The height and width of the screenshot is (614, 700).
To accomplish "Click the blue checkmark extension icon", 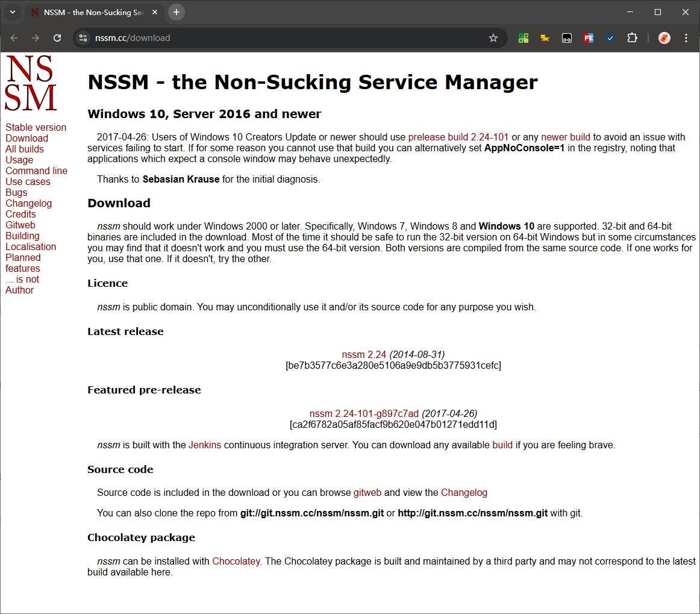I will [610, 37].
